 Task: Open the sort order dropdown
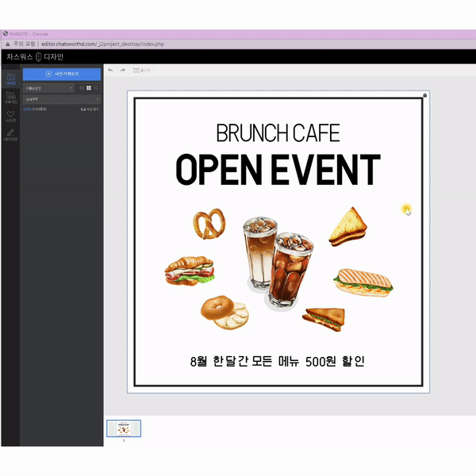[48, 88]
